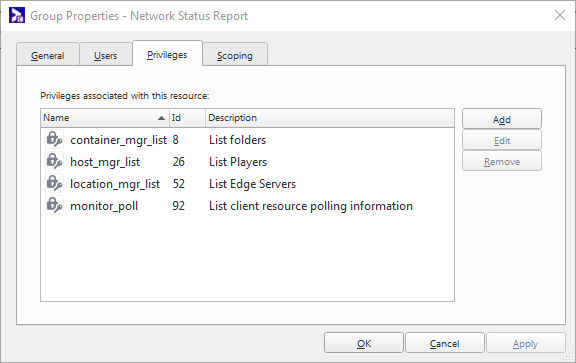Click the lock icon beside host_mgr_list
The width and height of the screenshot is (576, 363).
tap(54, 162)
